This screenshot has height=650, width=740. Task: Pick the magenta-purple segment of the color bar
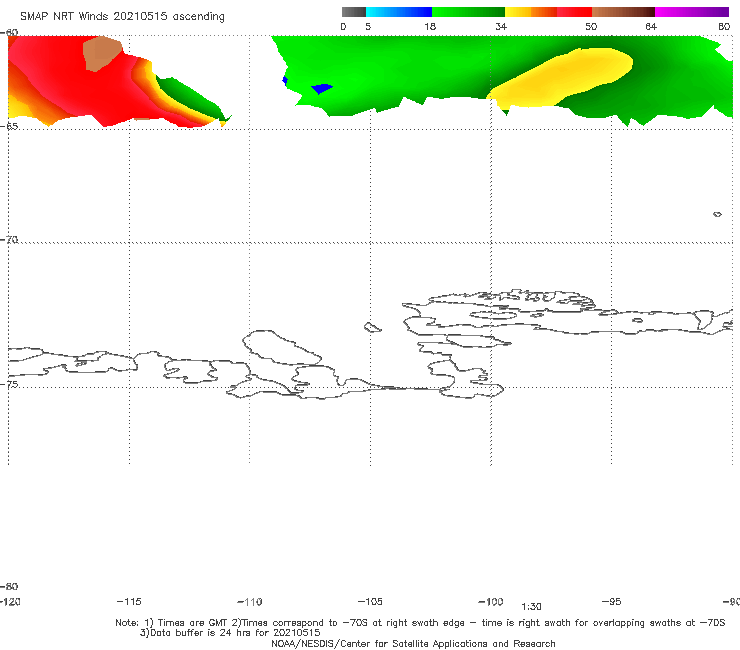click(x=692, y=12)
